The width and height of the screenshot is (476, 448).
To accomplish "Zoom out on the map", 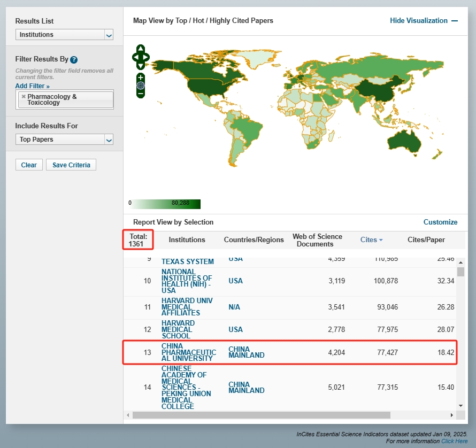I will click(141, 94).
